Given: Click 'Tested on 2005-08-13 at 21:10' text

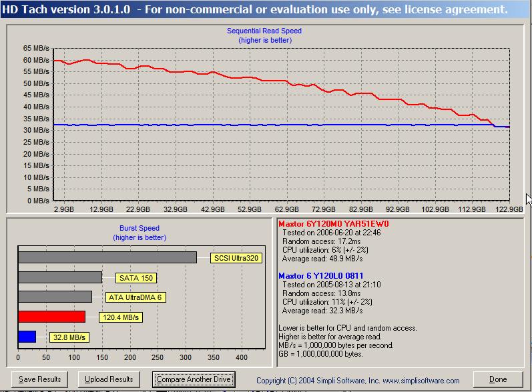Looking at the screenshot, I should point(332,285).
